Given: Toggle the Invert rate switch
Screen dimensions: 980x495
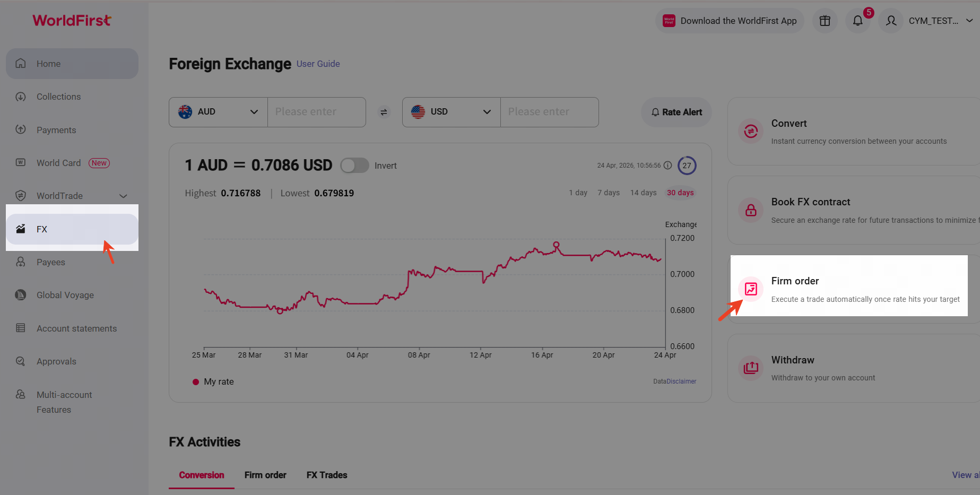Looking at the screenshot, I should pos(354,166).
